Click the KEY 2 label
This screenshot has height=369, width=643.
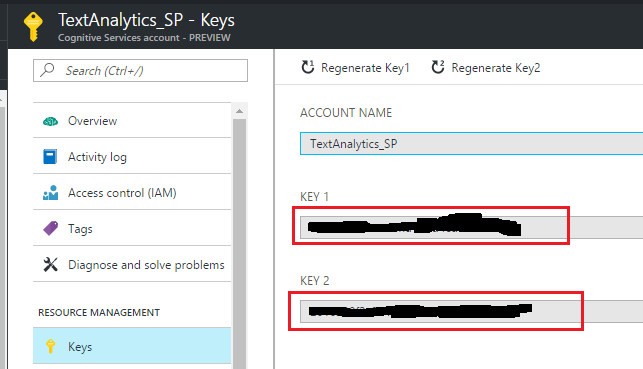click(x=315, y=281)
